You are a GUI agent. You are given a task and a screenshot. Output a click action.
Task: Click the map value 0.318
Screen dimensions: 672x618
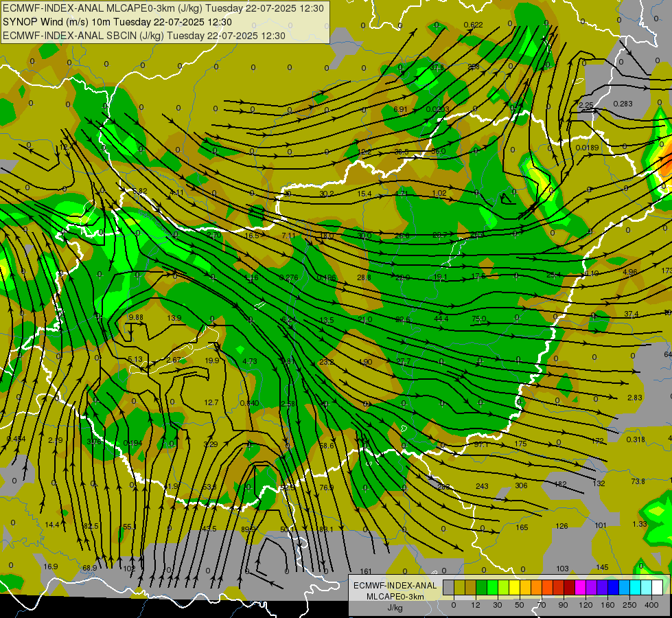point(636,439)
